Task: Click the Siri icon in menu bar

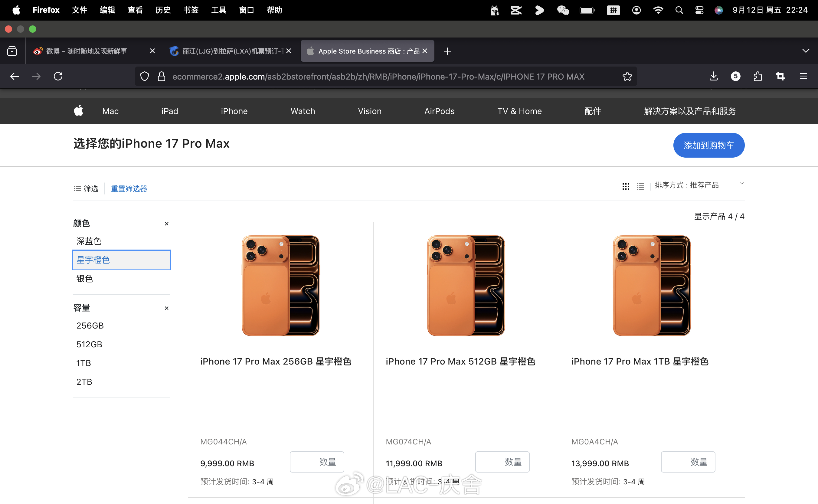Action: (x=719, y=10)
